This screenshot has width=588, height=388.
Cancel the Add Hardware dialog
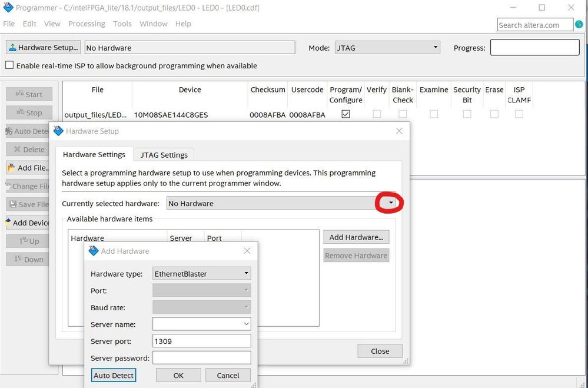click(228, 375)
